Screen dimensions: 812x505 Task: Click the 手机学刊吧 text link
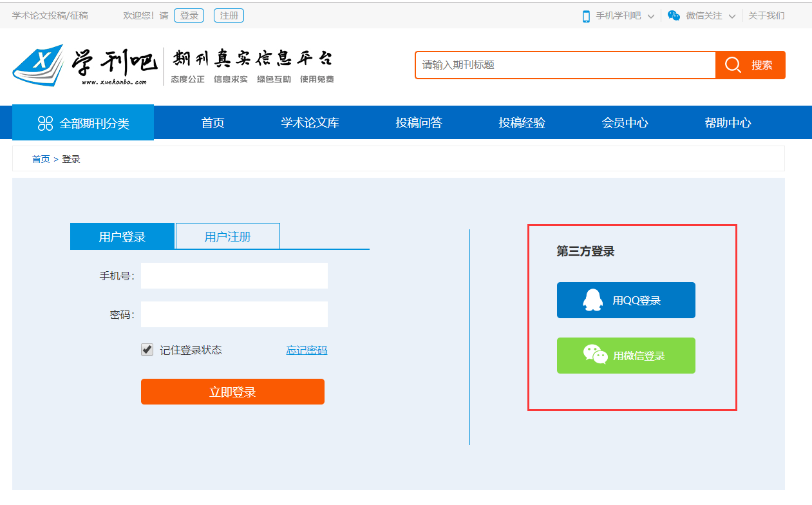click(x=618, y=15)
